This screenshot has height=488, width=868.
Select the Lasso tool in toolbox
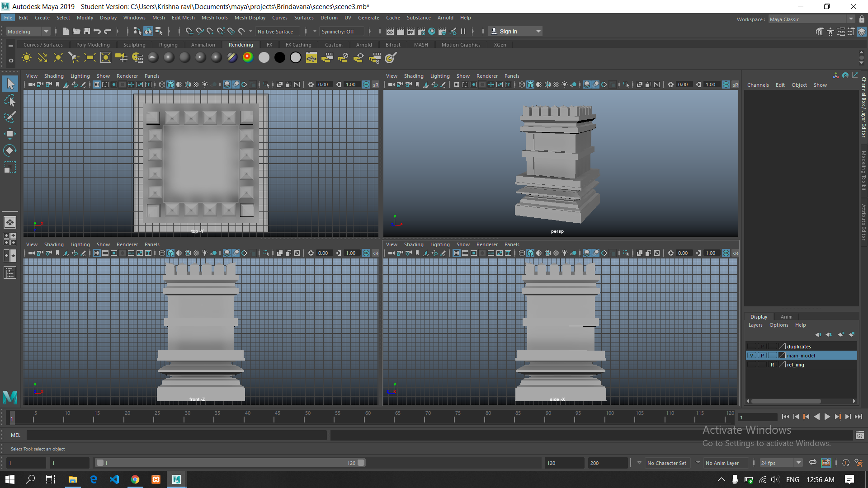(10, 100)
